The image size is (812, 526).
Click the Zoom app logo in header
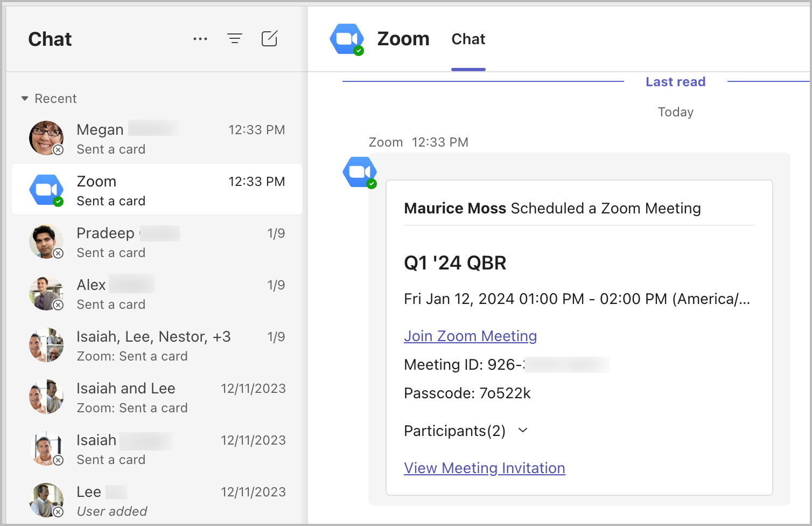coord(347,39)
